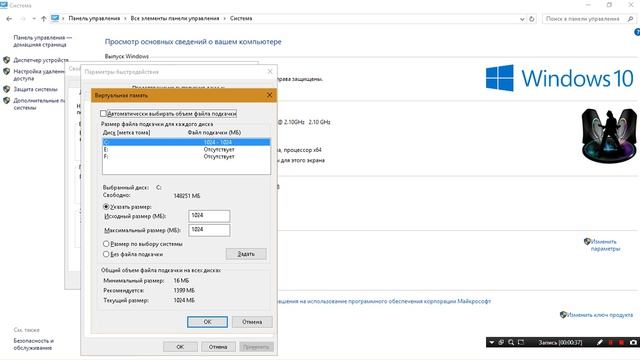The image size is (640, 360).
Task: Click shield icon beside 'Изменить ключ продукта'
Action: (x=563, y=315)
